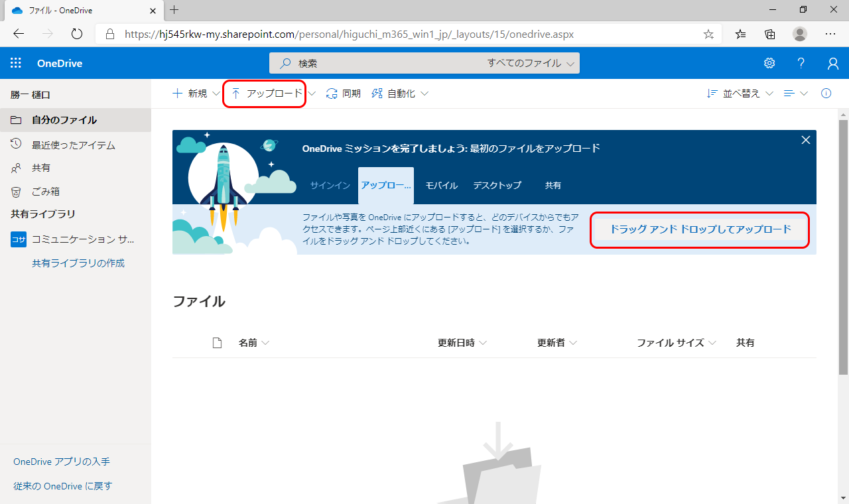849x504 pixels.
Task: Open the browser Settings and more menu
Action: click(x=830, y=34)
